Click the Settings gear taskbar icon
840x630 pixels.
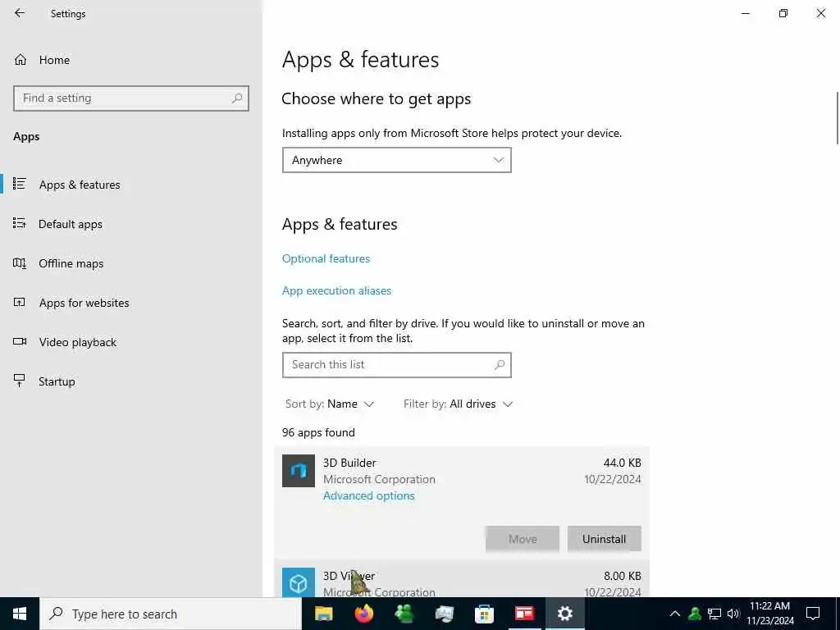pyautogui.click(x=564, y=614)
